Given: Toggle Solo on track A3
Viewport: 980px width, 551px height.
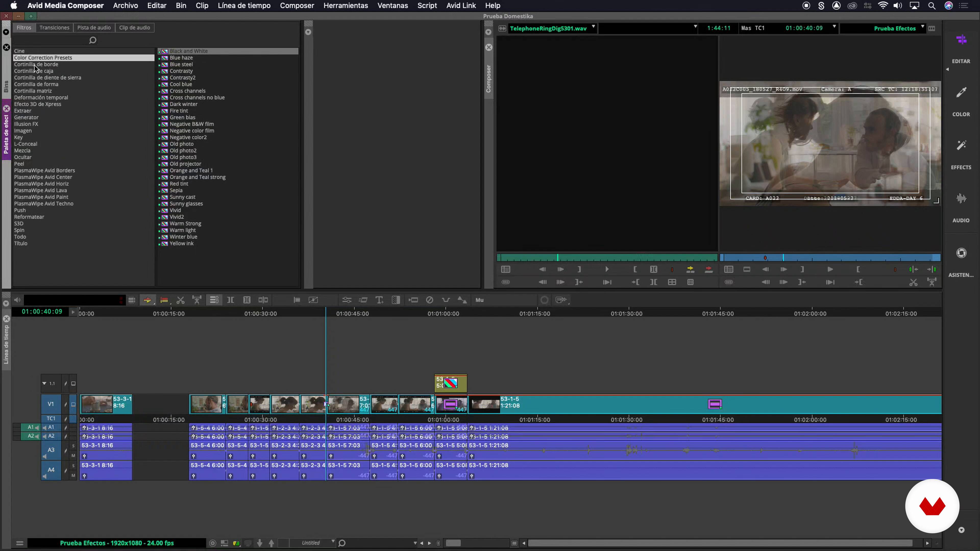Looking at the screenshot, I should [x=73, y=446].
